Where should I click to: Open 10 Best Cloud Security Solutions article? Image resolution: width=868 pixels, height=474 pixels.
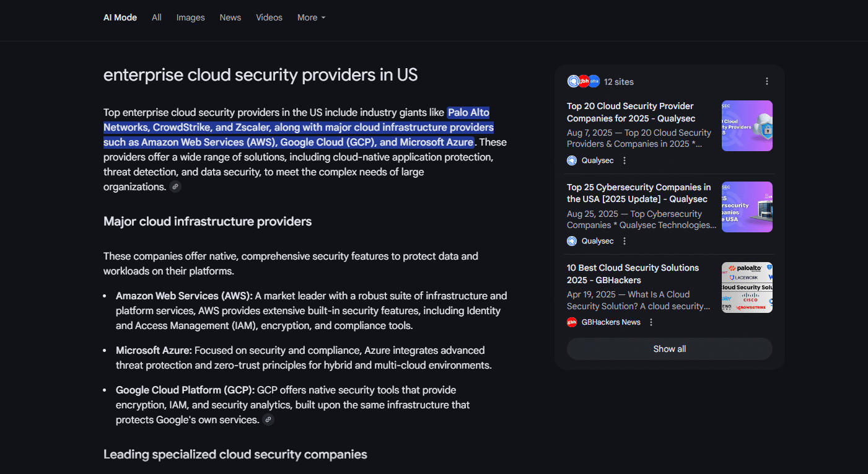click(x=633, y=274)
